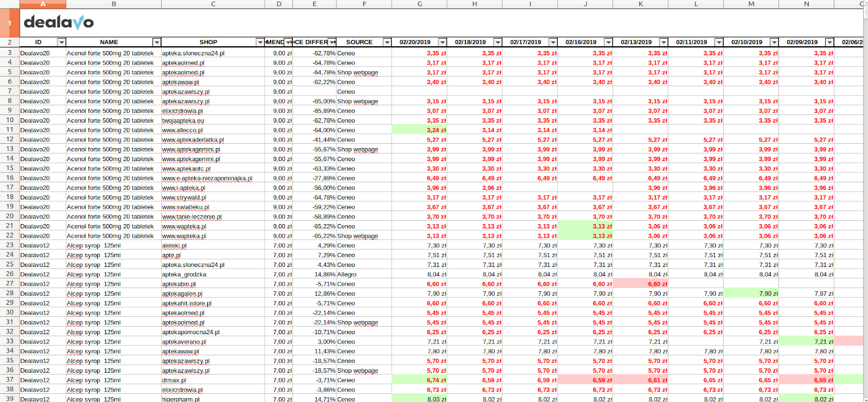868x402 pixels.
Task: Select row 23 header
Action: (10, 245)
